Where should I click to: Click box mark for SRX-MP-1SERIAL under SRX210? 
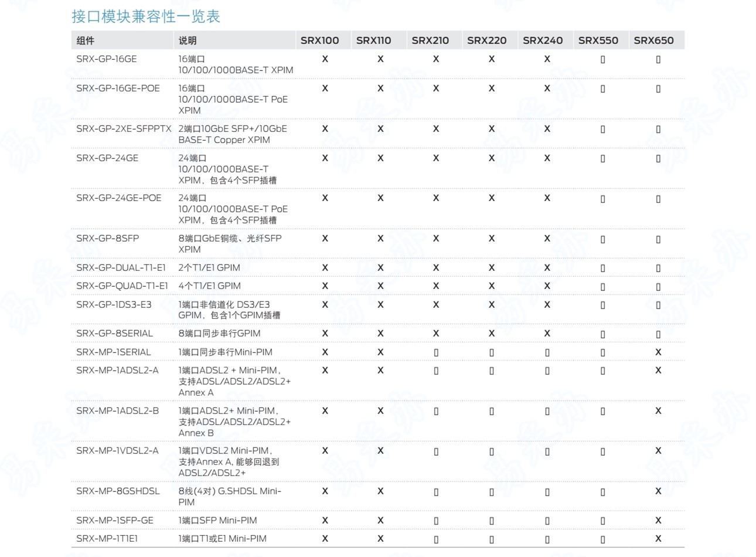click(436, 353)
